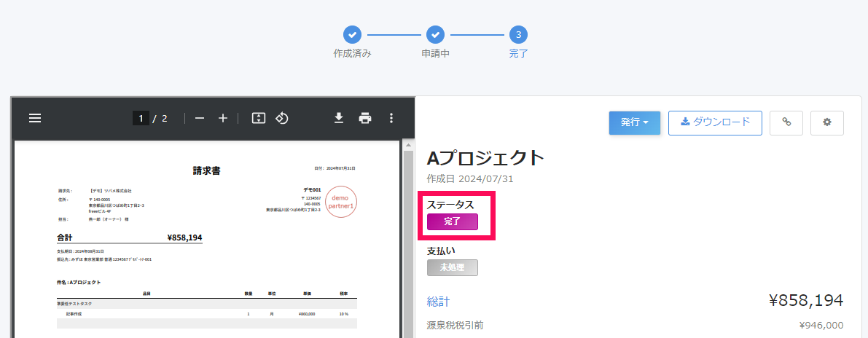Click the ステータス label

pyautogui.click(x=450, y=205)
